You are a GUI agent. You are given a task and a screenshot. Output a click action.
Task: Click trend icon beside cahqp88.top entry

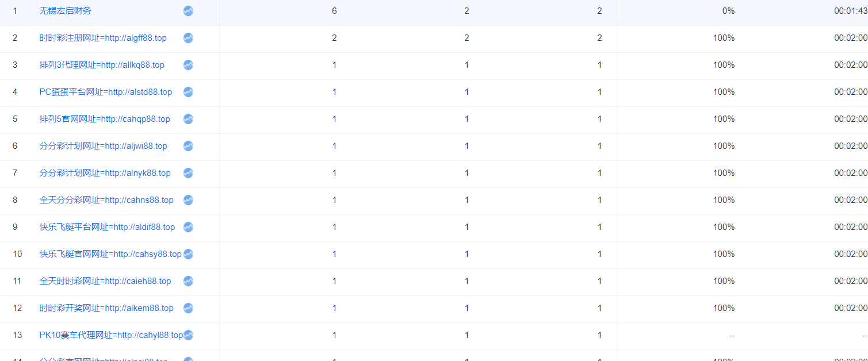188,119
